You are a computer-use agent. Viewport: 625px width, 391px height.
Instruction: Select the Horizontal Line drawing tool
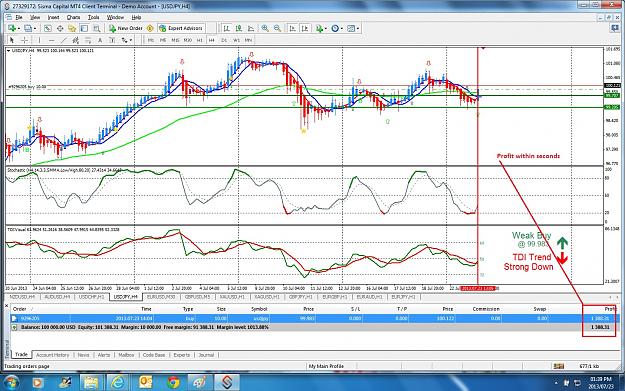51,40
